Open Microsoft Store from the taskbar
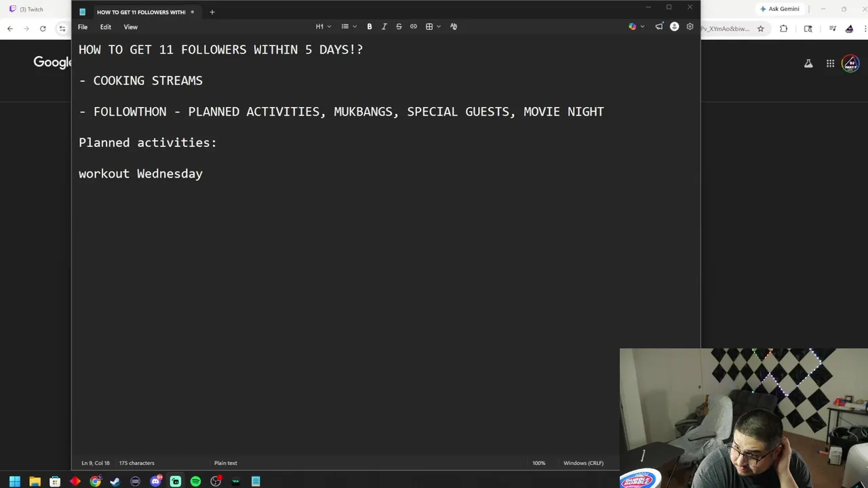This screenshot has width=868, height=488. (x=55, y=481)
